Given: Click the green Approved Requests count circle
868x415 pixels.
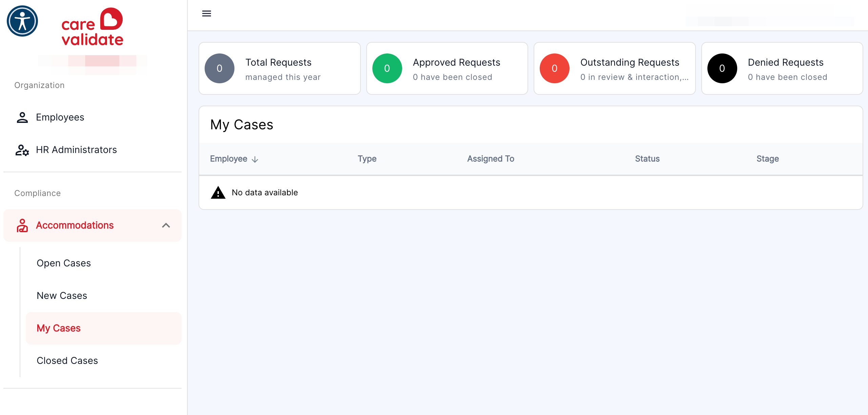Looking at the screenshot, I should [387, 68].
